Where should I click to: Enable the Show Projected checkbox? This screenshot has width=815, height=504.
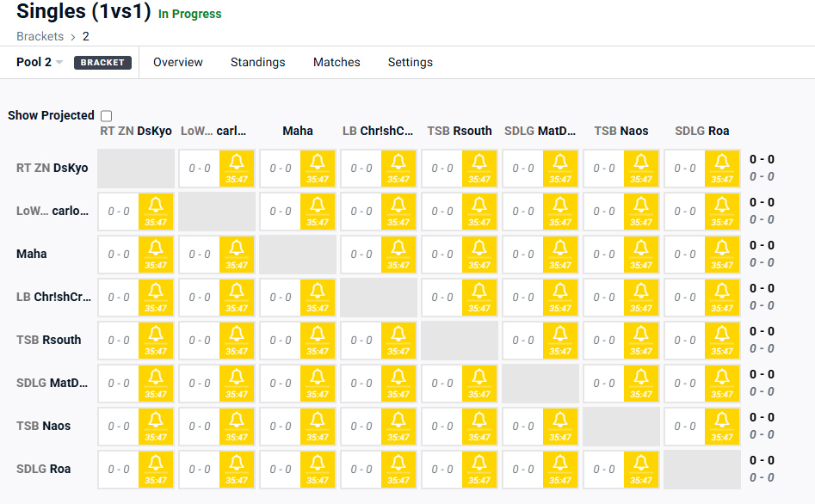(107, 116)
